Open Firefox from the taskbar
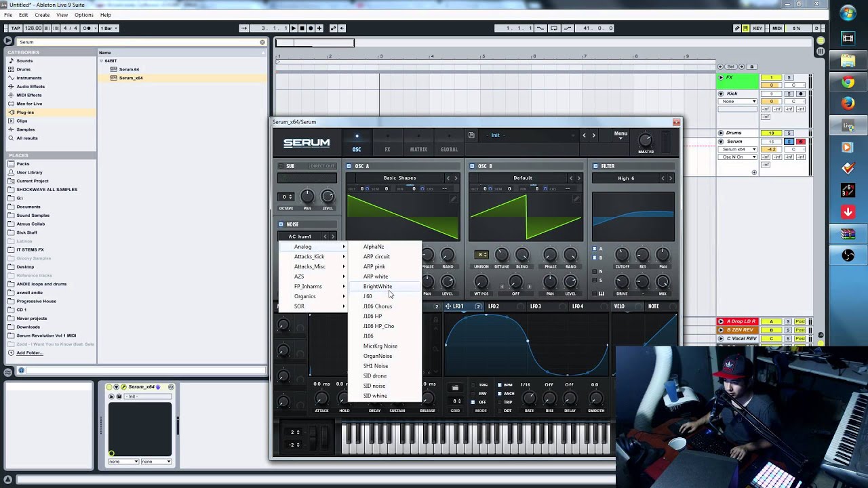Viewport: 868px width, 488px height. 848,104
